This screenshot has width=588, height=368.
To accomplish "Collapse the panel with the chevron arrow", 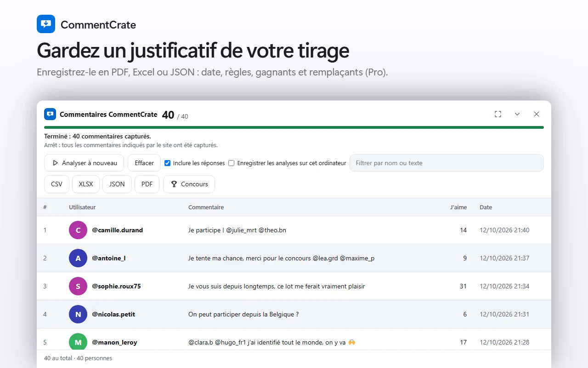I will click(x=517, y=114).
